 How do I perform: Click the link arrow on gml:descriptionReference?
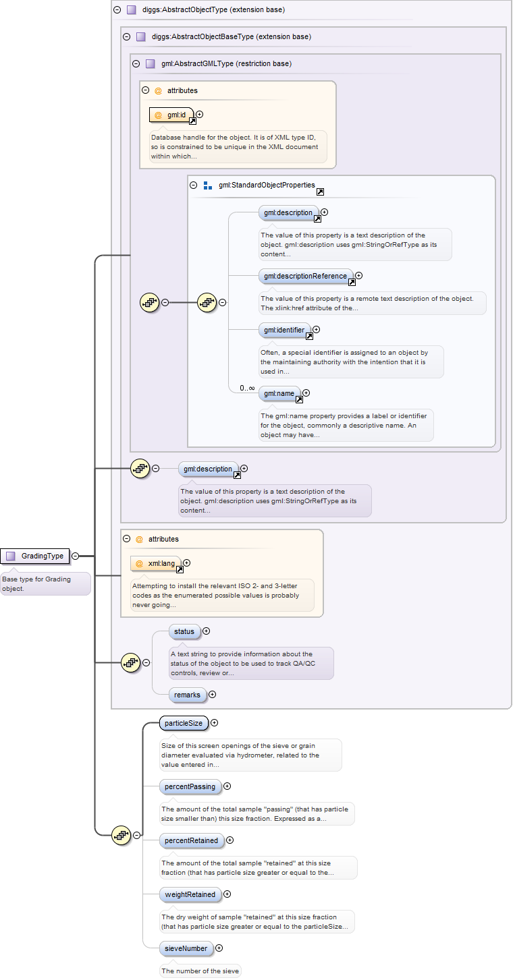pyautogui.click(x=352, y=282)
